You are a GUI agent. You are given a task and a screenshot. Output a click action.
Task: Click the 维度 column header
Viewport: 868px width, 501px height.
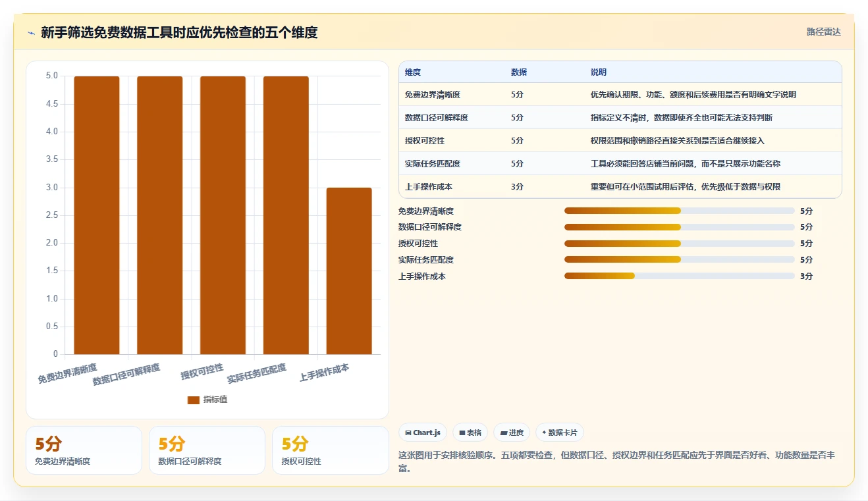tap(413, 72)
